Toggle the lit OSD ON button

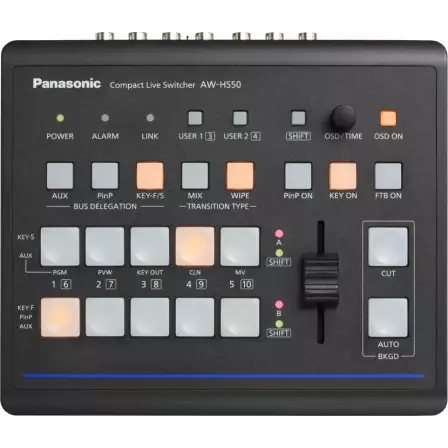388,118
